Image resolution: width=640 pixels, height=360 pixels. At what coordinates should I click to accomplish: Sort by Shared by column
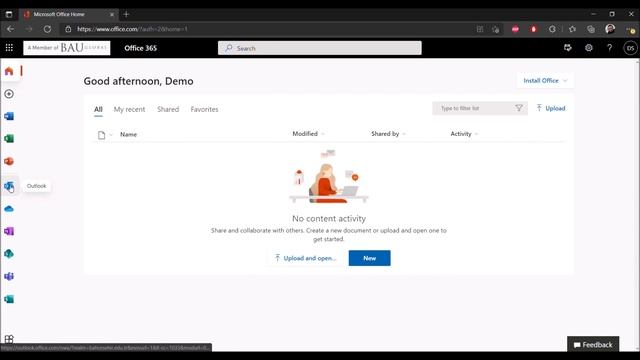389,134
